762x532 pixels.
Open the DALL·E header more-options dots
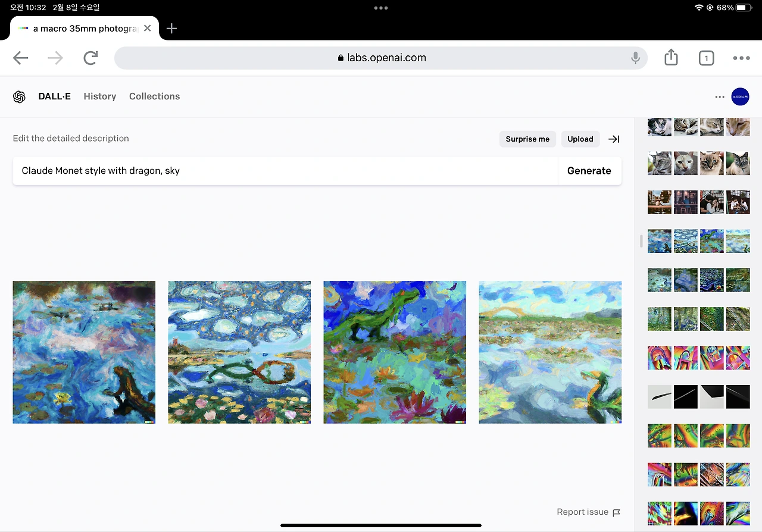pyautogui.click(x=720, y=96)
